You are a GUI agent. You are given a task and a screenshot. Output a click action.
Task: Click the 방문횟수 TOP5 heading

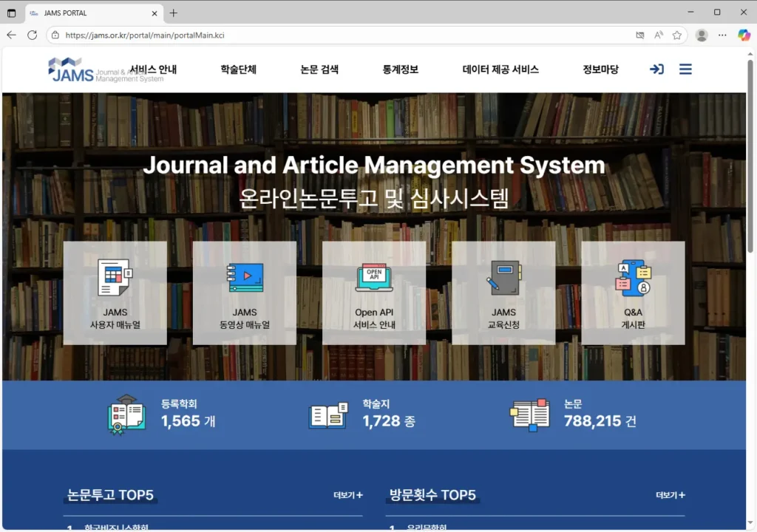tap(432, 495)
